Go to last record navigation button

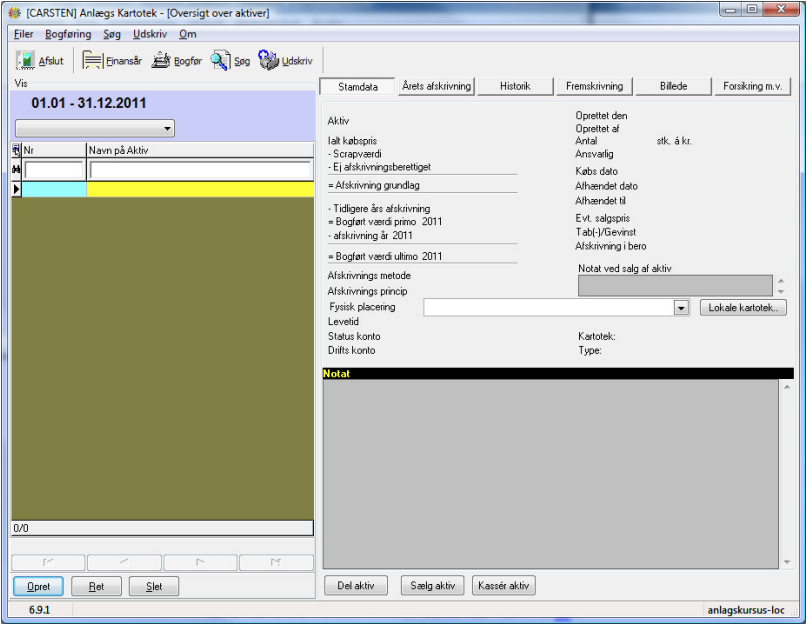click(276, 562)
